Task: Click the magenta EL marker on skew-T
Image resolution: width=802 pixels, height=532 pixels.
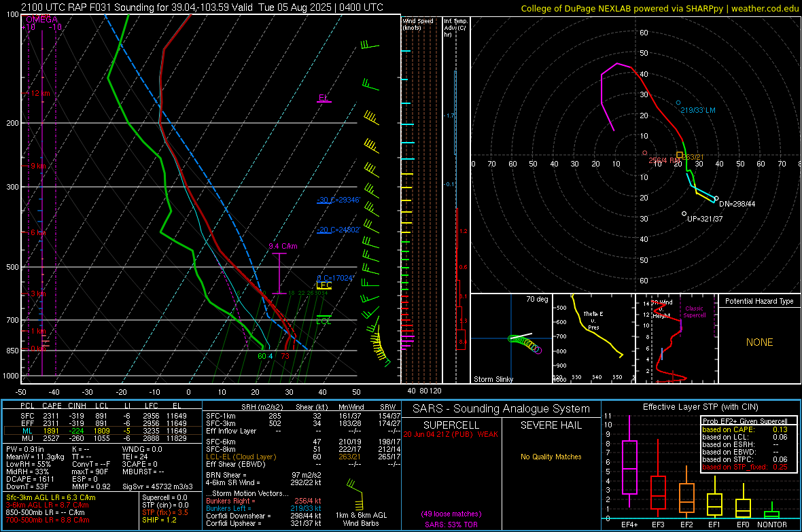Action: point(324,99)
